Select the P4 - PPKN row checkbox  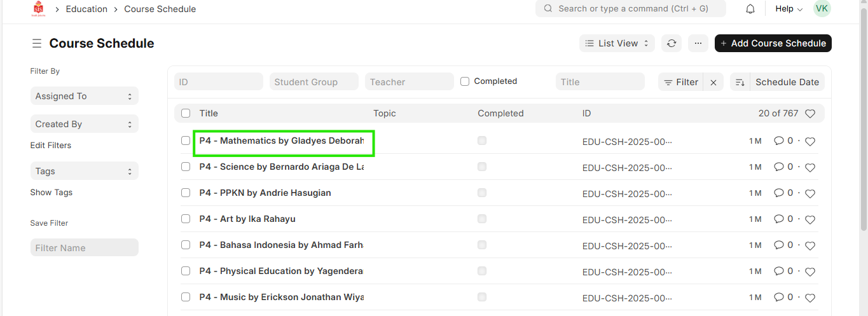[186, 193]
